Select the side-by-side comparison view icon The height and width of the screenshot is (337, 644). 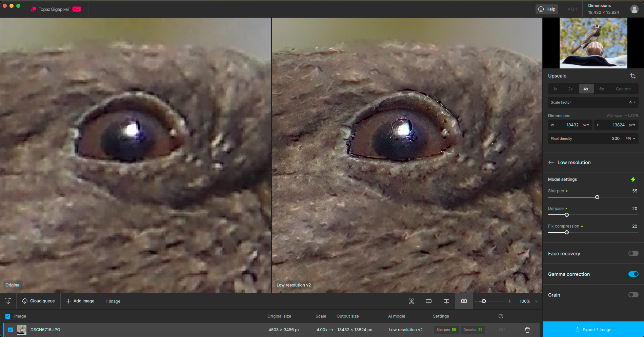point(464,301)
